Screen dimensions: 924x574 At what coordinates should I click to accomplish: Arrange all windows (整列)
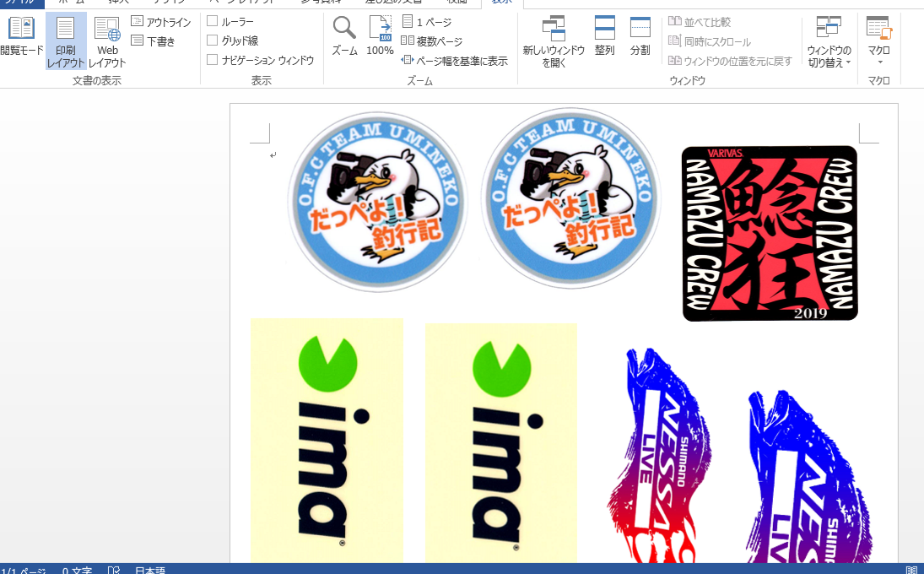[604, 36]
